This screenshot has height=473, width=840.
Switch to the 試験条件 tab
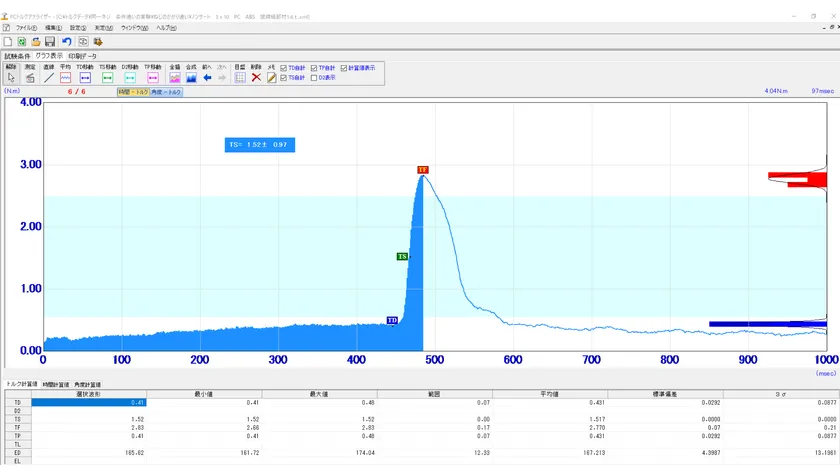(18, 56)
